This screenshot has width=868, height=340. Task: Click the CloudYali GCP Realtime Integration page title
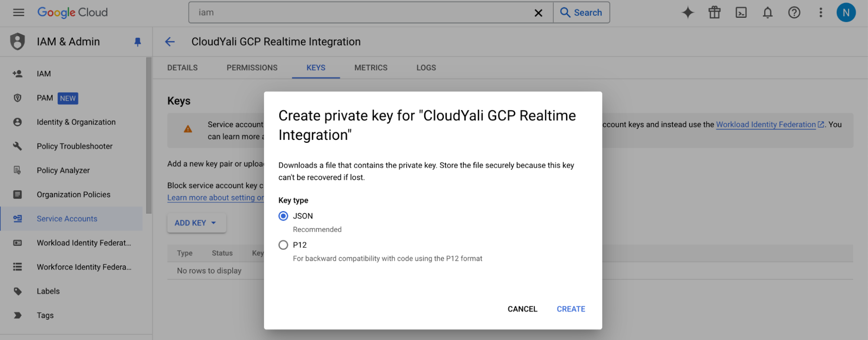(x=276, y=42)
